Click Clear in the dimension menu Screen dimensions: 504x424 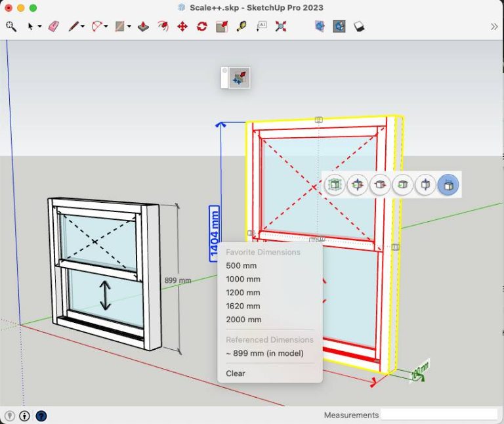236,373
